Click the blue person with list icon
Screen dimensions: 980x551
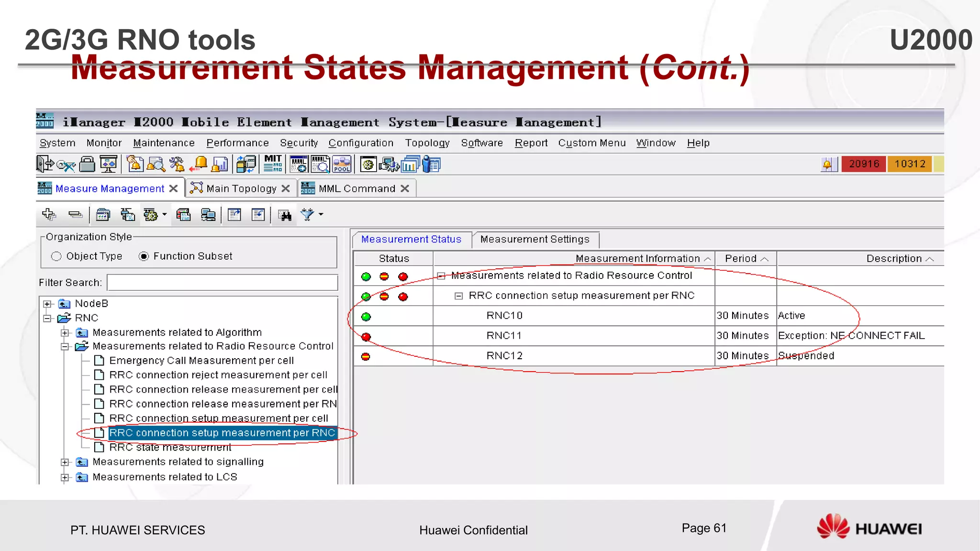coord(432,164)
